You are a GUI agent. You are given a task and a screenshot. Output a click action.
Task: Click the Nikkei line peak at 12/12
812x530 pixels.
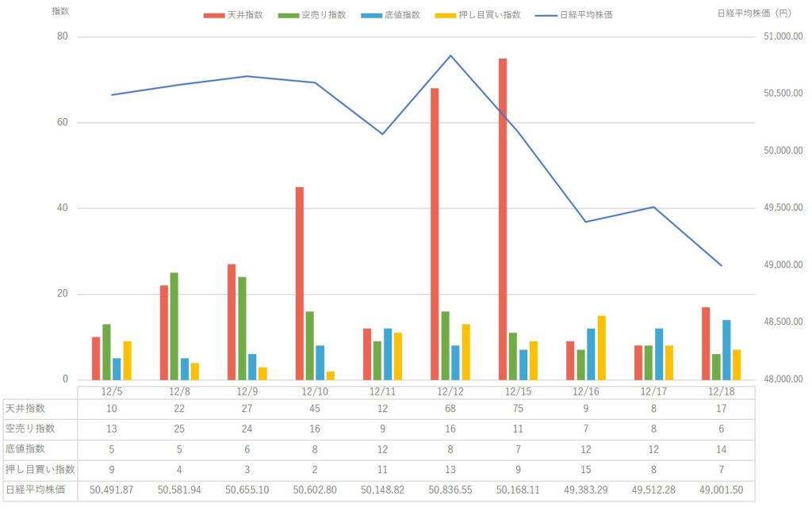click(x=450, y=55)
